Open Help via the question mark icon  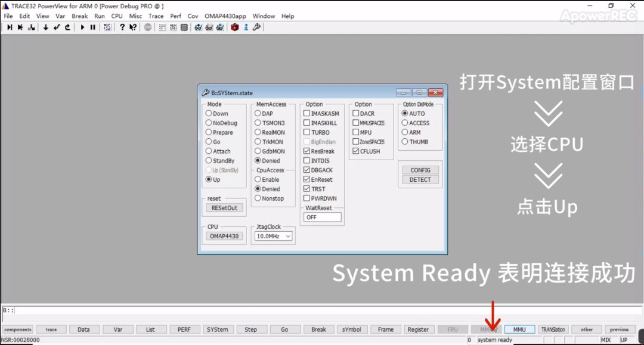(122, 27)
